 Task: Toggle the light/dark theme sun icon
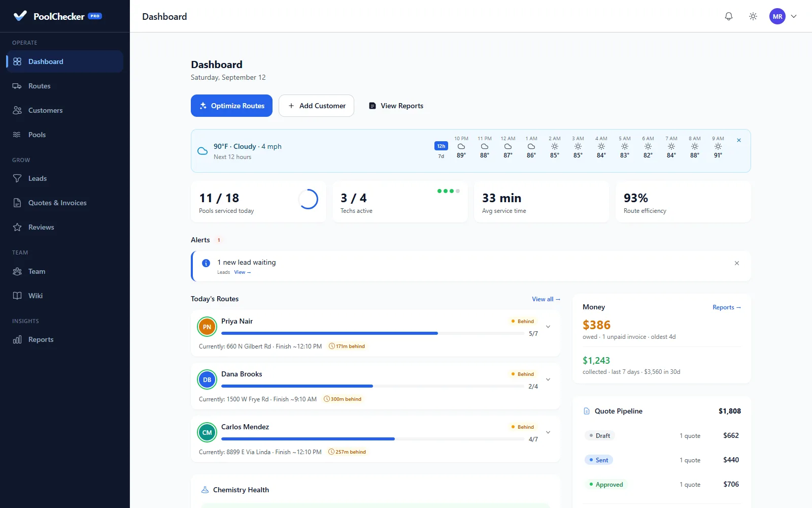pyautogui.click(x=753, y=16)
